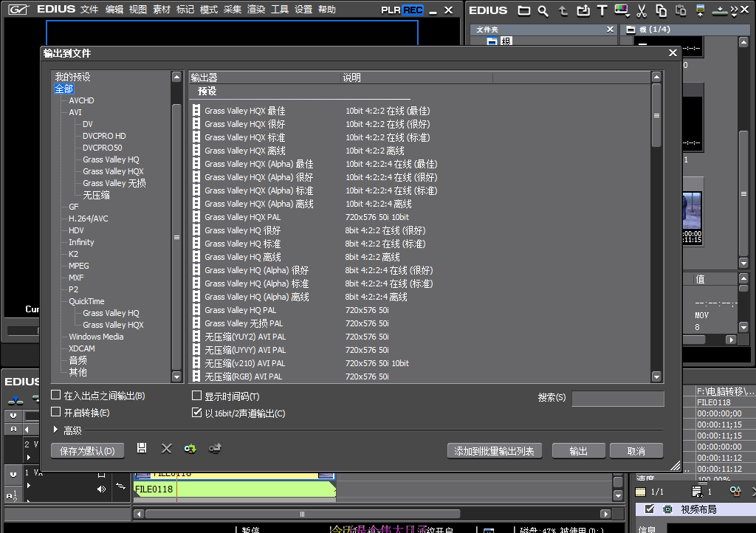
Task: Click the preset list vertical scrollbar thumb
Action: [x=656, y=115]
